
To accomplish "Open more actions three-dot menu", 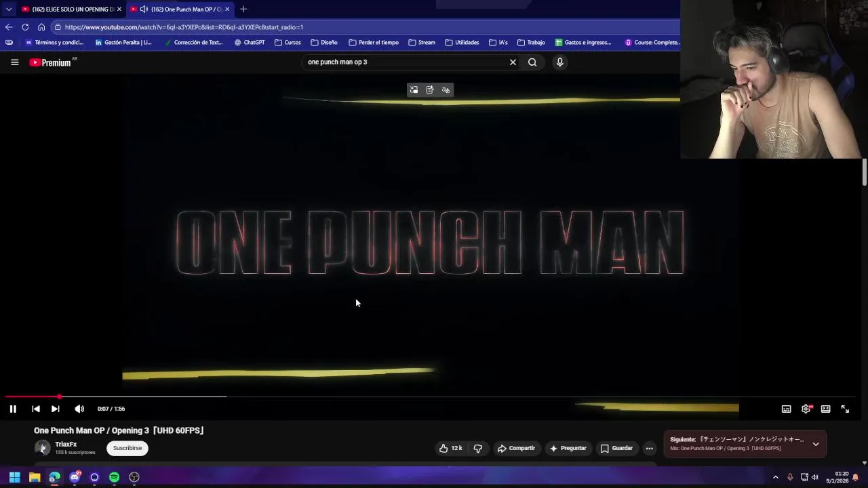I will click(649, 448).
